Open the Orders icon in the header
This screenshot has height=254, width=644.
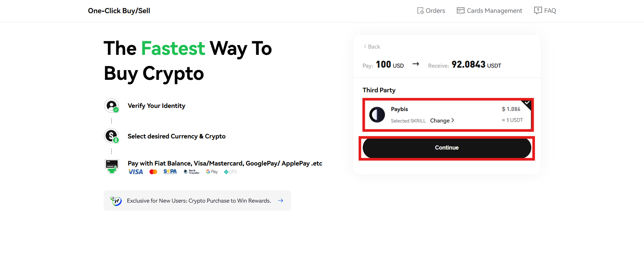click(420, 10)
